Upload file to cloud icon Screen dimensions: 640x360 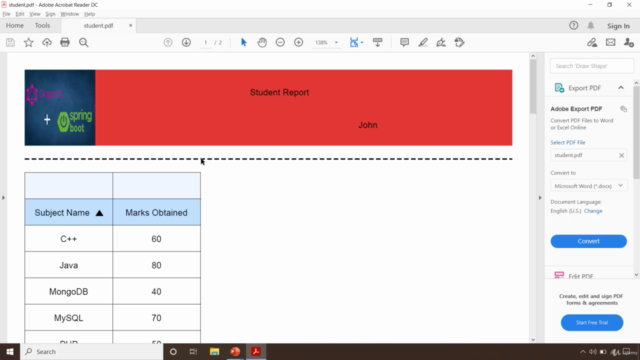coord(47,42)
